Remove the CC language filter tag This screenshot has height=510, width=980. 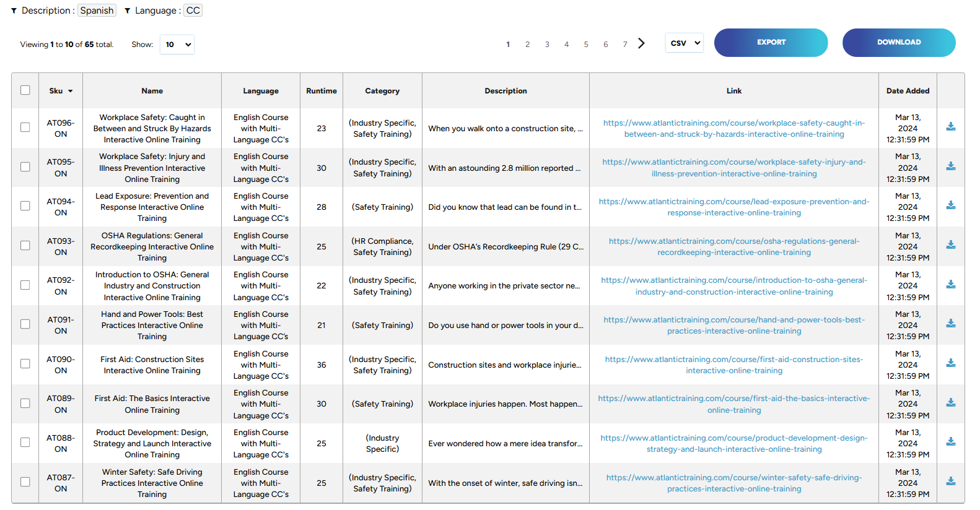193,11
